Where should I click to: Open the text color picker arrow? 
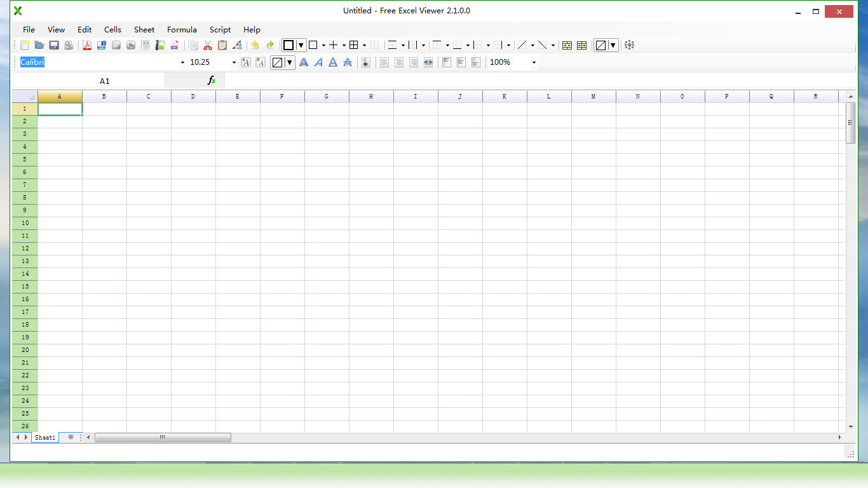(x=289, y=62)
